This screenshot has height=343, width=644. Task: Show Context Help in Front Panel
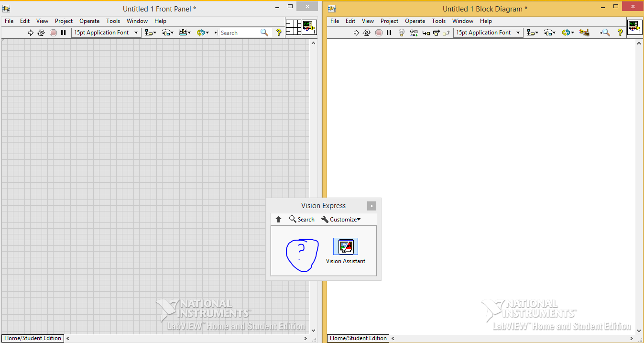279,33
